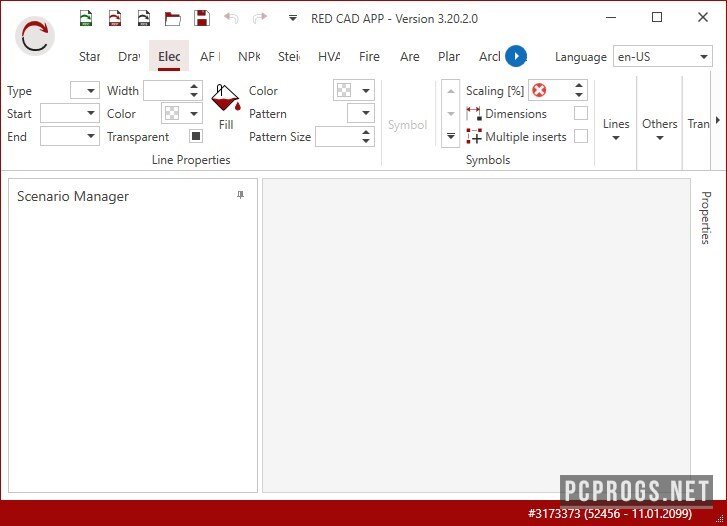Open the line Color dropdown arrow
727x526 pixels.
(x=194, y=114)
